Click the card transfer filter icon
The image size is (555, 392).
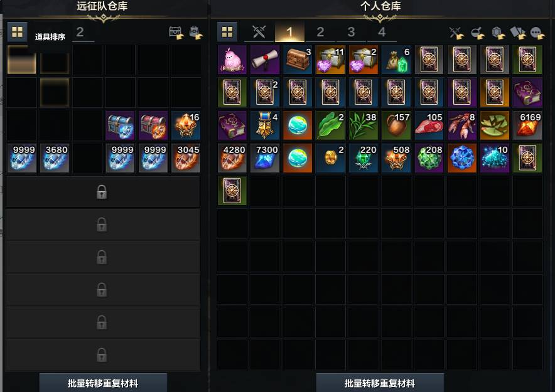(518, 33)
